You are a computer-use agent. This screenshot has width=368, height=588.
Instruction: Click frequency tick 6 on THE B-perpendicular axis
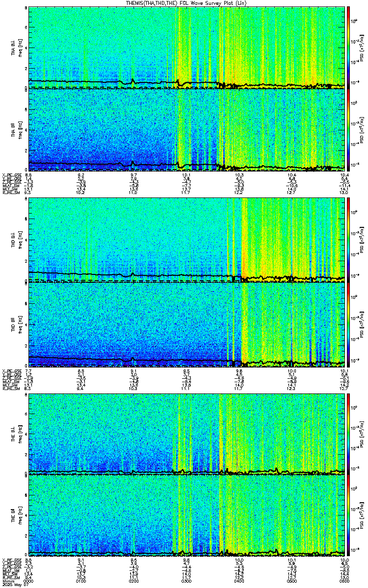pyautogui.click(x=26, y=414)
